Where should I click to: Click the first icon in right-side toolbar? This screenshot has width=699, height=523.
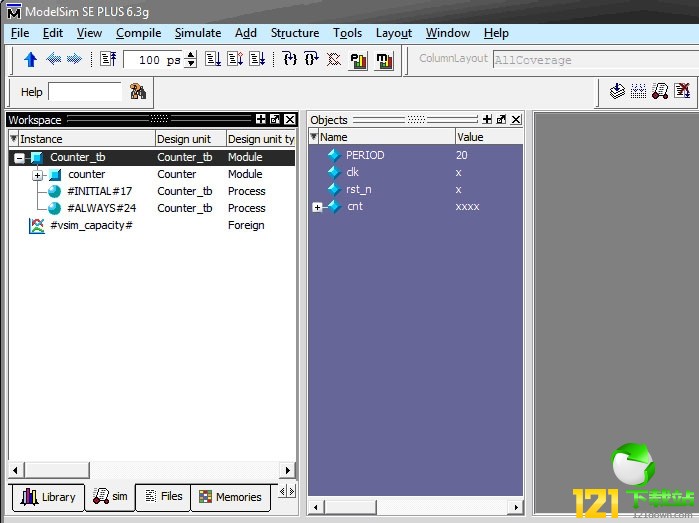[x=617, y=91]
